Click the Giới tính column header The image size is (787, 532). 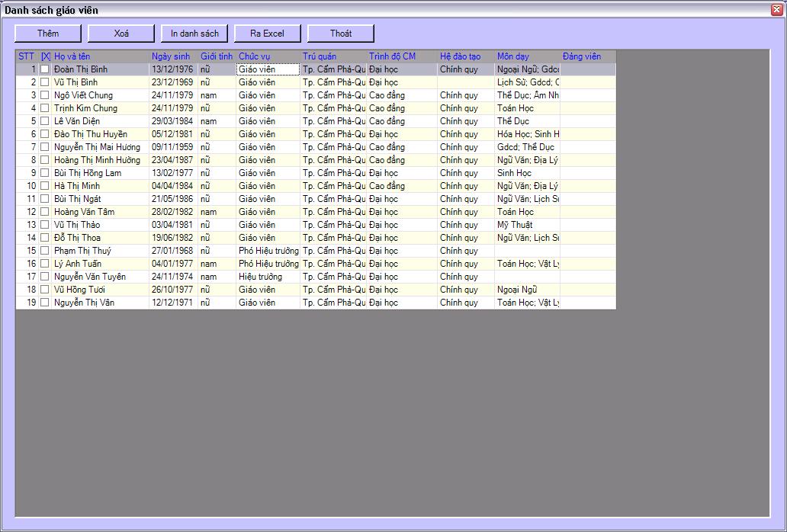point(217,56)
